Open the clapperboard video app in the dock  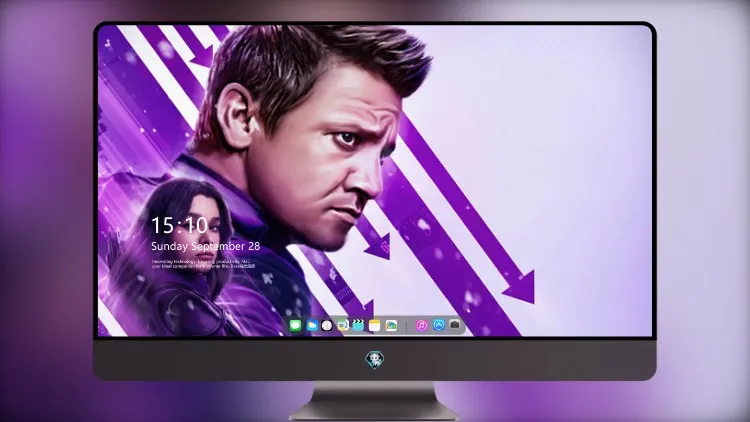pos(358,326)
